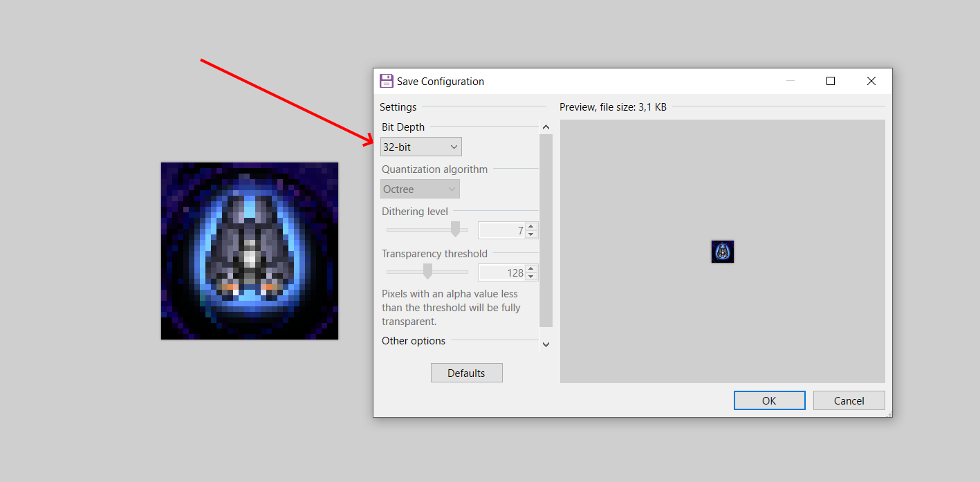Viewport: 980px width, 482px height.
Task: Click settings scrollbar up arrow
Action: coord(546,127)
